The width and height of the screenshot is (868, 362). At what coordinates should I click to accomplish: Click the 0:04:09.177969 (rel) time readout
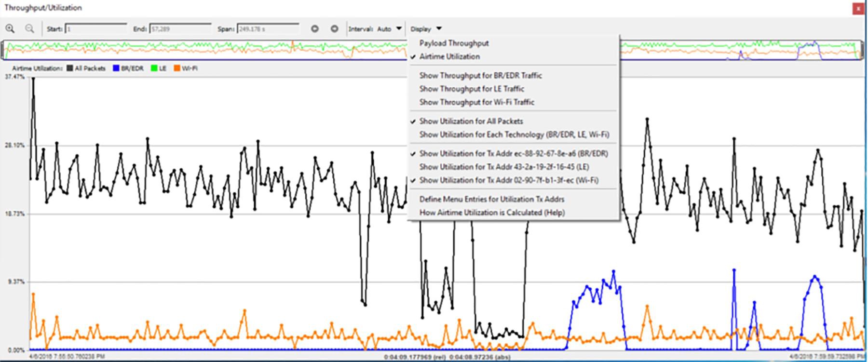coord(414,357)
